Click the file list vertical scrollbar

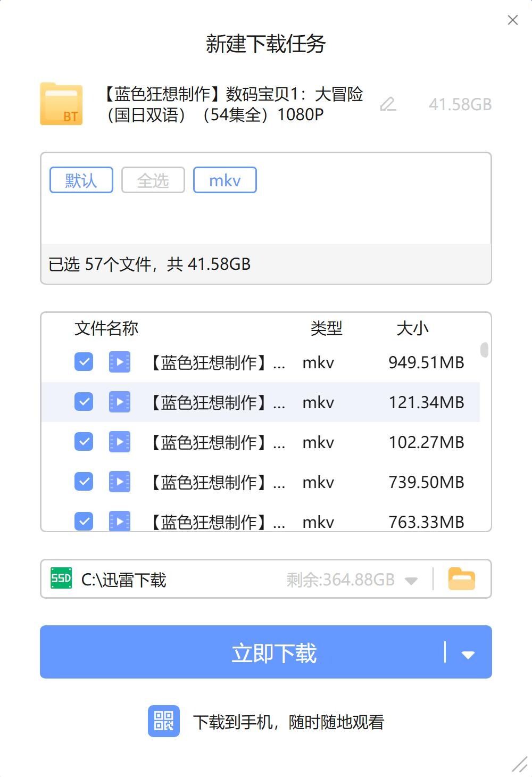[x=484, y=350]
